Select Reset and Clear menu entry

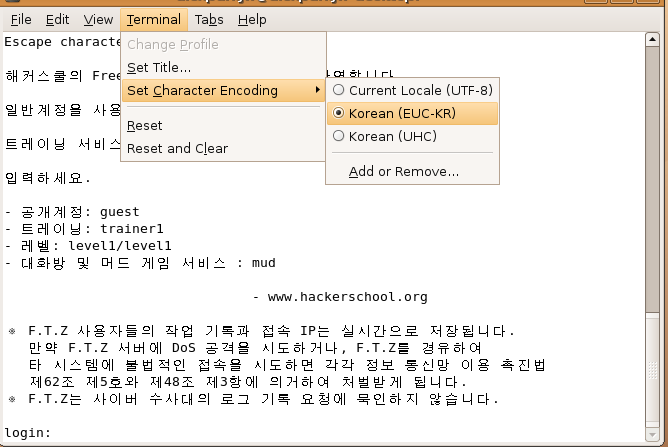[x=178, y=148]
